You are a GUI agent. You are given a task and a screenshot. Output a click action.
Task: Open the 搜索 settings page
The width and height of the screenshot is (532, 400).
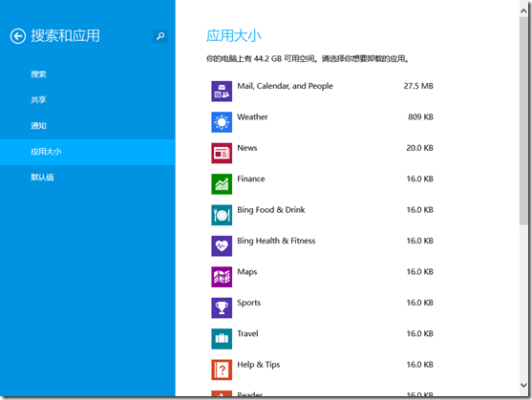click(88, 74)
